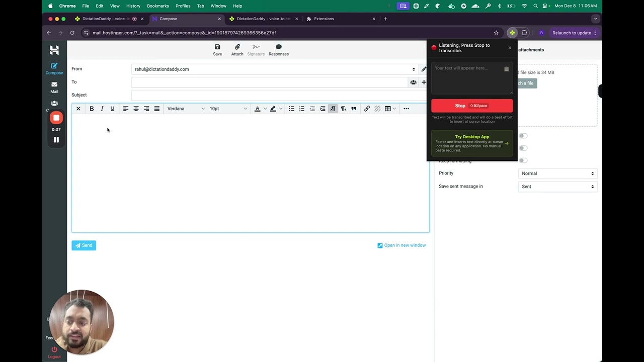Open more editor options ellipsis

(406, 109)
